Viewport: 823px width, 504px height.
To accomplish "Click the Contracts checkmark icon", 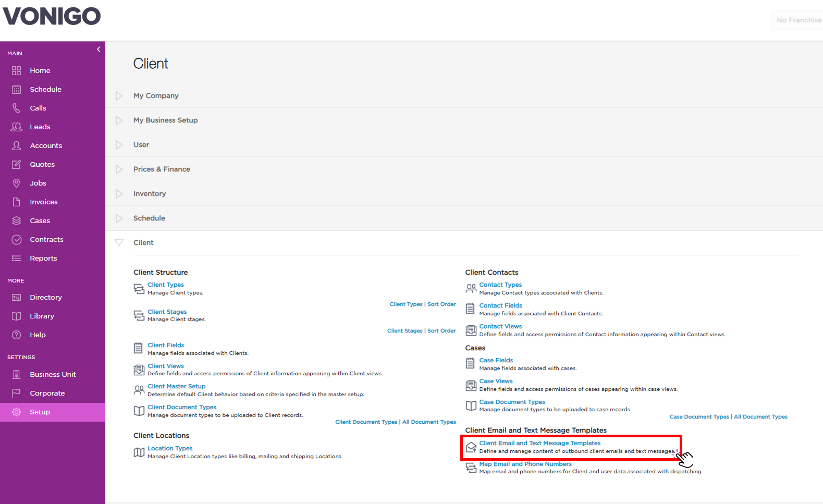I will [x=17, y=239].
